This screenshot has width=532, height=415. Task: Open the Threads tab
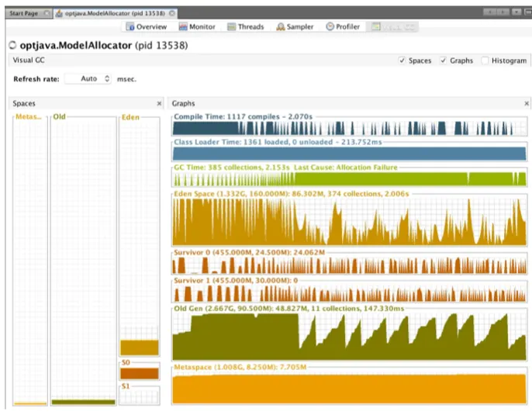coord(246,27)
